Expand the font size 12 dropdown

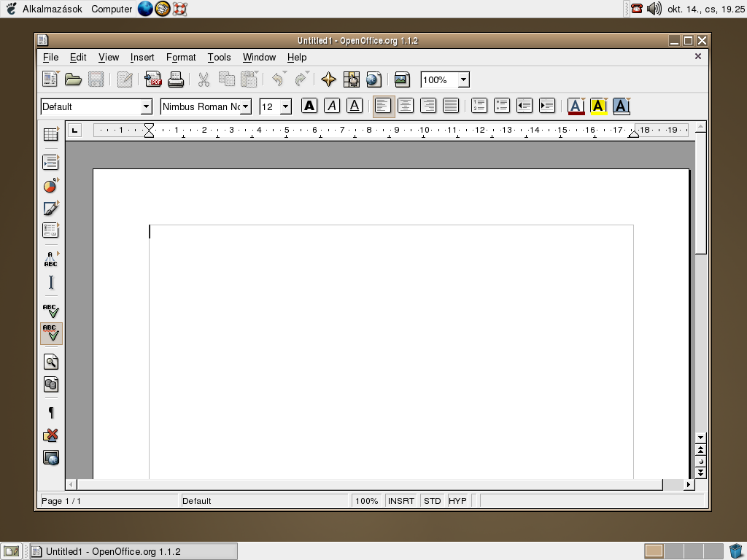click(286, 106)
